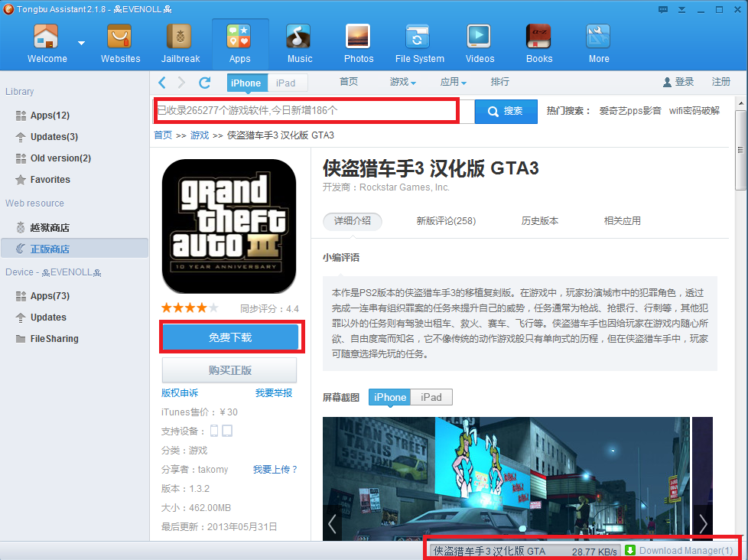This screenshot has width=748, height=560.
Task: Click the download progress bar in status bar
Action: [524, 551]
